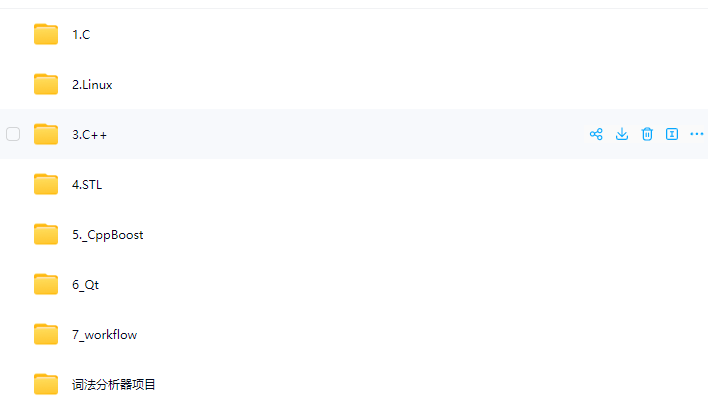Open 5._CppBoost by its name

(x=108, y=235)
